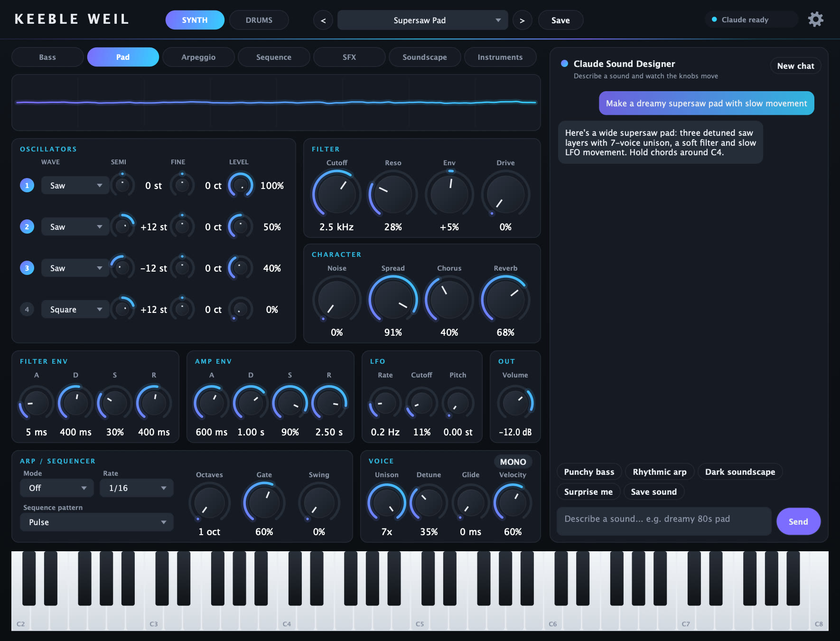Toggle oscillator 1 on/off number badge

(x=27, y=186)
